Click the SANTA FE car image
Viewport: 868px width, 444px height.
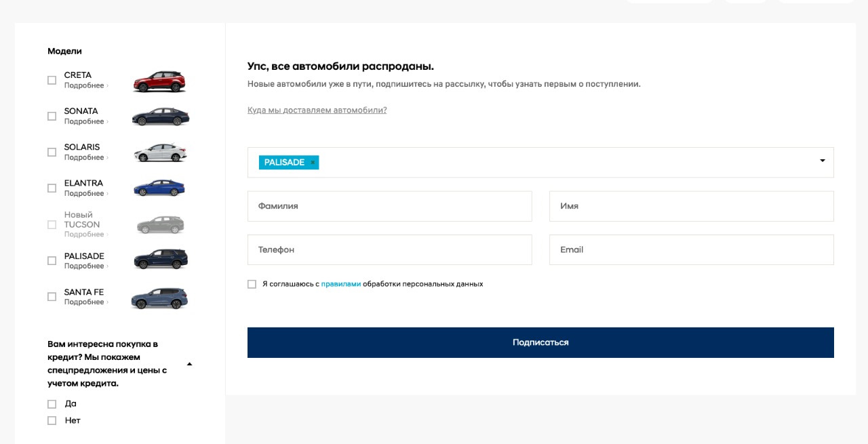pyautogui.click(x=159, y=298)
